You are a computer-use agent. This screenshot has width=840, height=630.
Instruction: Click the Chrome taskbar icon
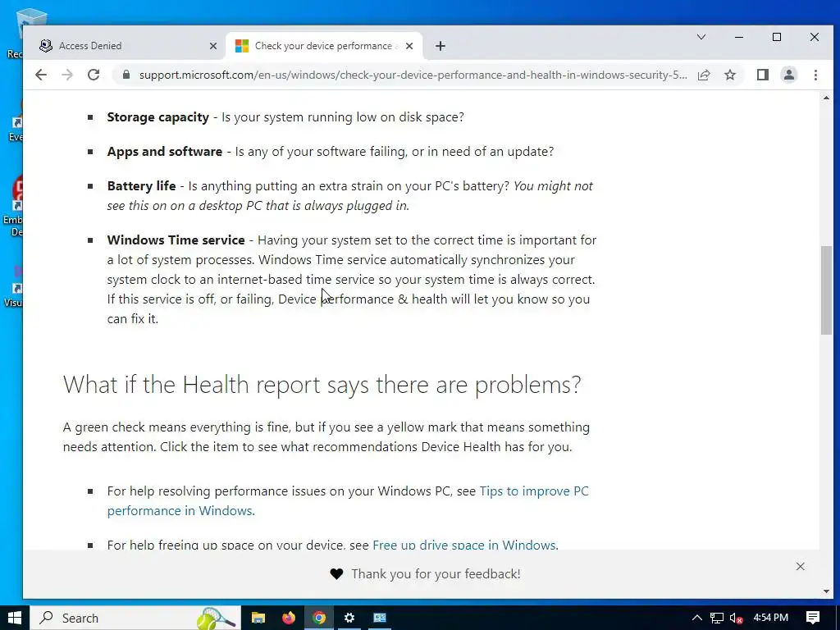coord(319,618)
